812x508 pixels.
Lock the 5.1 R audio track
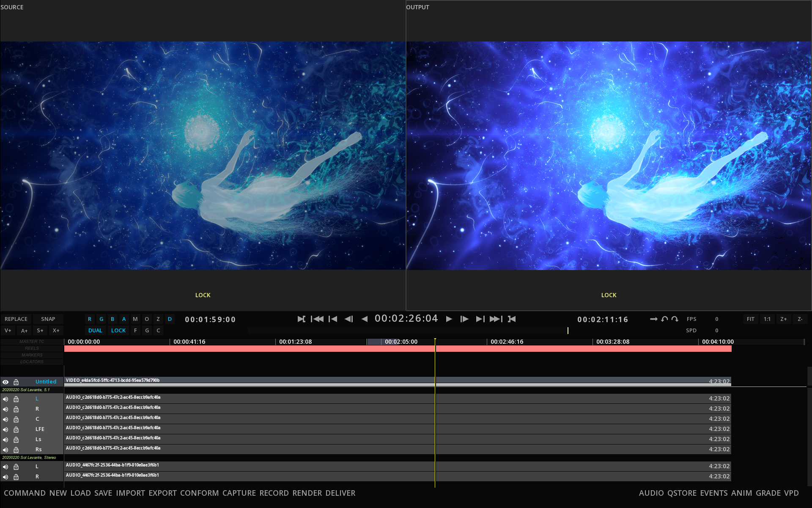pos(16,409)
